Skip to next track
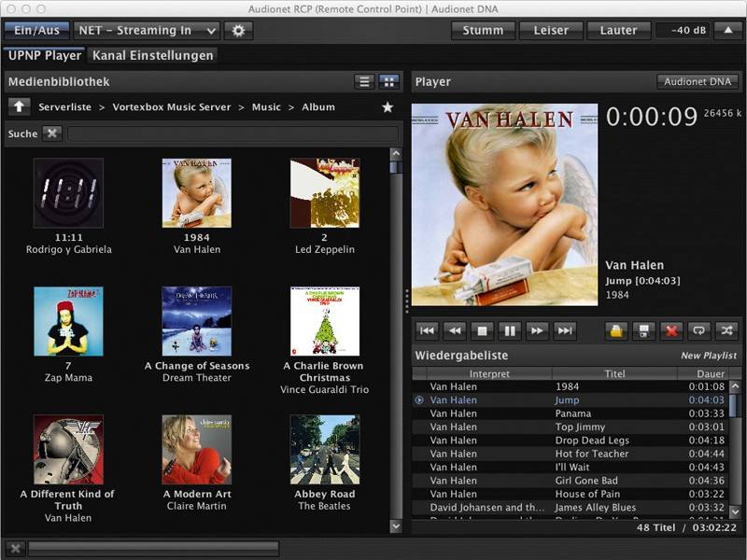Viewport: 747px width, 560px height. (565, 331)
